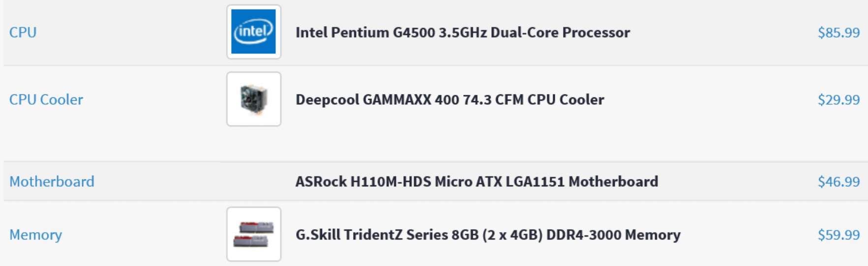The width and height of the screenshot is (868, 266).
Task: Click blank space in the Memory row
Action: [x=748, y=235]
